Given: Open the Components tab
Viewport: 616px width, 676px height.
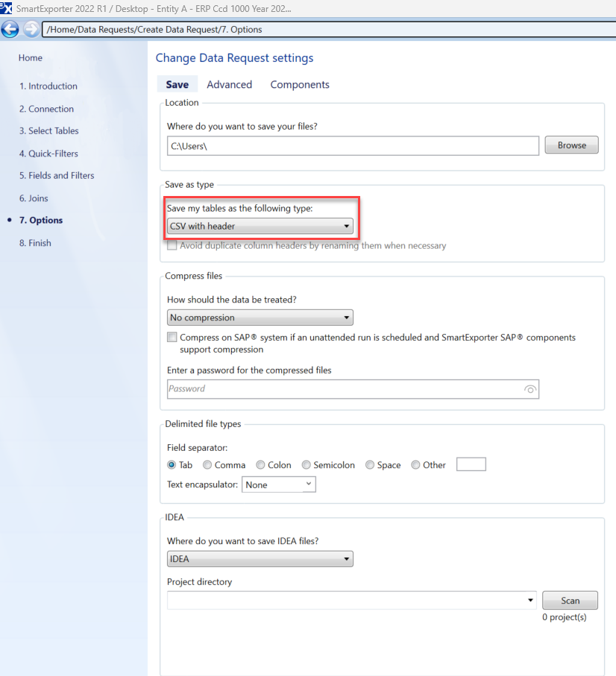Looking at the screenshot, I should (300, 85).
